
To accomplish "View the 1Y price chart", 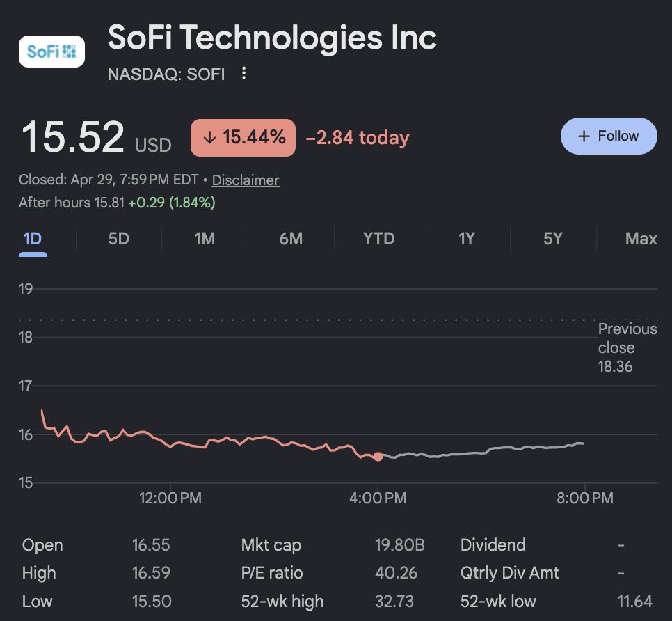I will coord(466,239).
